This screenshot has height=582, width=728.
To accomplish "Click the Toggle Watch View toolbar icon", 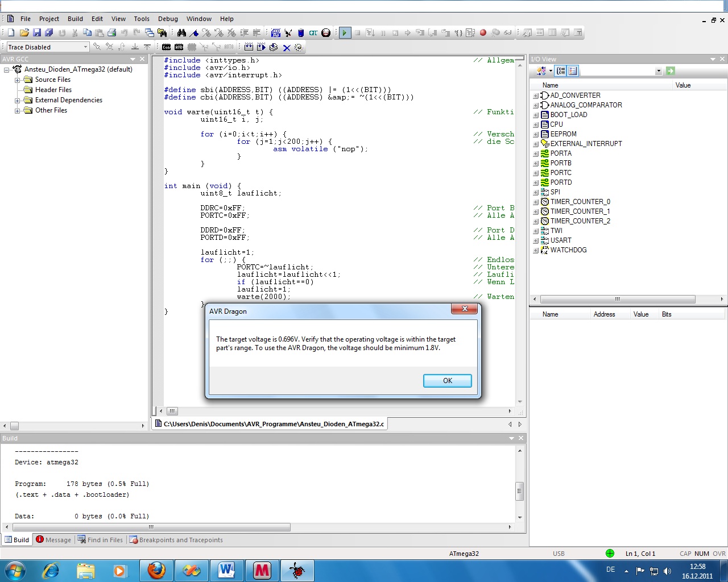I will (527, 33).
